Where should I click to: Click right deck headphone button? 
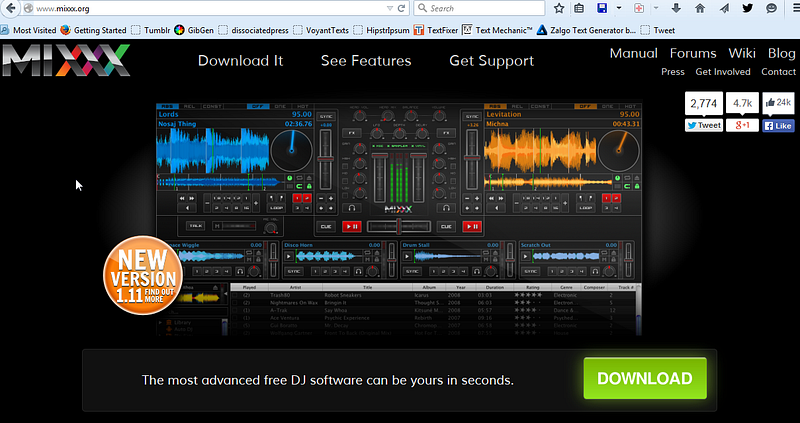coord(446,208)
